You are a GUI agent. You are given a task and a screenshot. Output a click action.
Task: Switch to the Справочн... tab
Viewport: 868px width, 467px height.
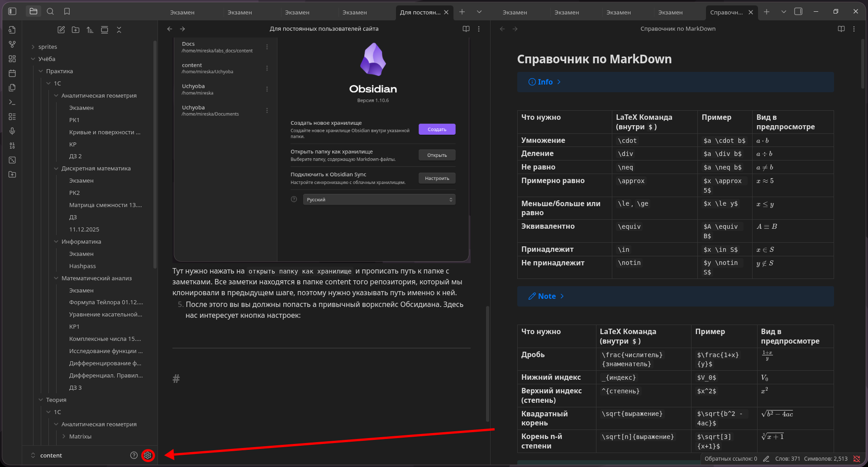pyautogui.click(x=726, y=12)
